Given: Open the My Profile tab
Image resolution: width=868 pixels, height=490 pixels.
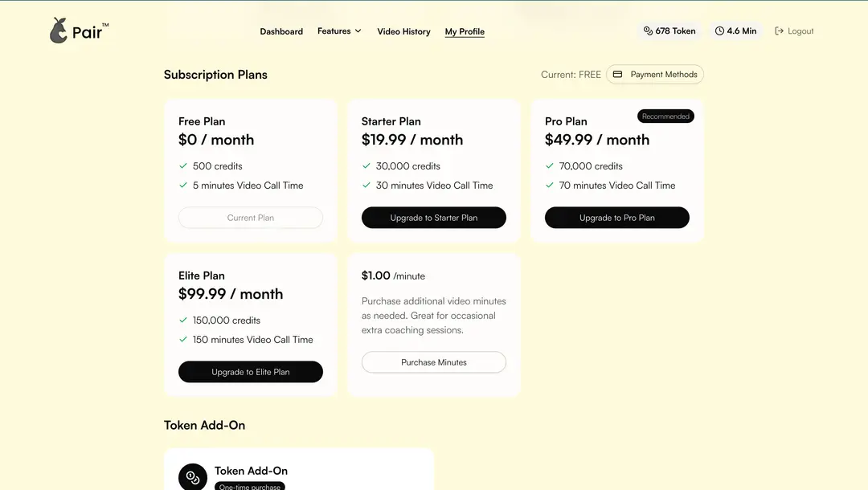Looking at the screenshot, I should point(465,31).
